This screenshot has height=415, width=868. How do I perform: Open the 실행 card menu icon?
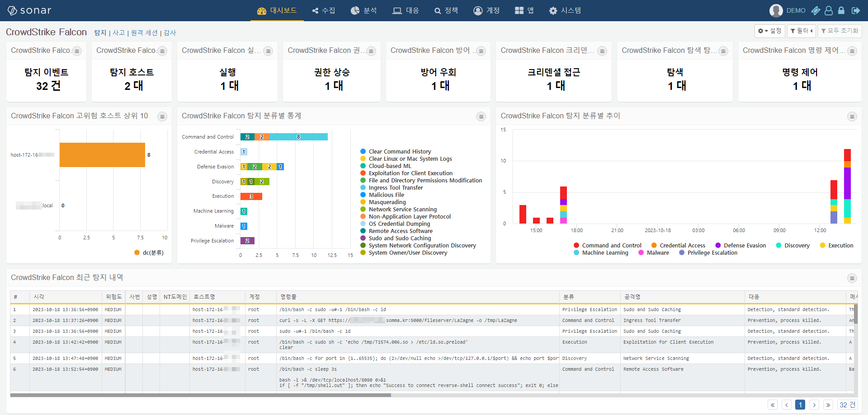coord(268,51)
